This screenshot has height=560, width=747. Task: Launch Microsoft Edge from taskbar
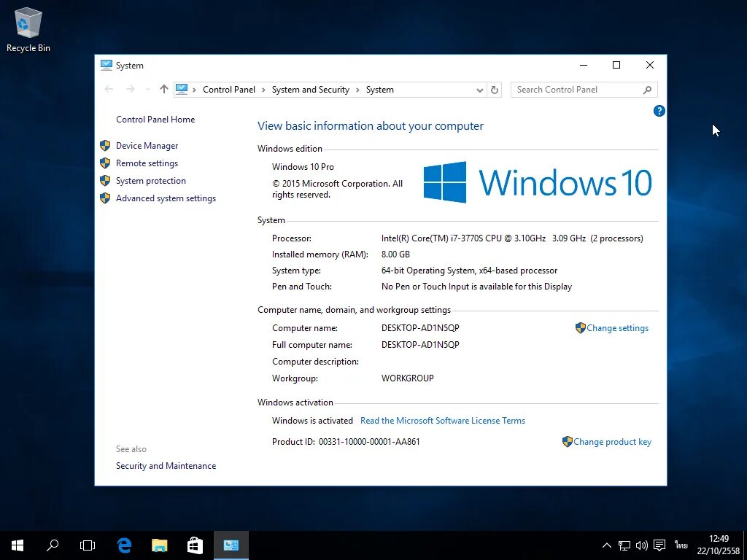[x=124, y=545]
